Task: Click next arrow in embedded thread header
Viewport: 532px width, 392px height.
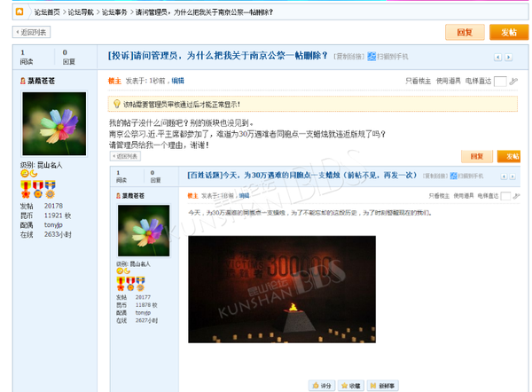Action: pyautogui.click(x=512, y=176)
